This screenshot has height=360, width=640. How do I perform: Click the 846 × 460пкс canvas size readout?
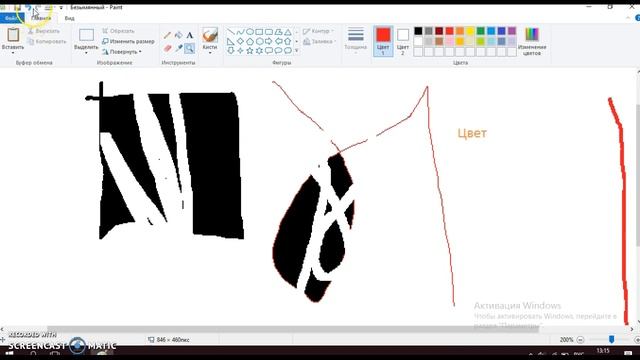pyautogui.click(x=169, y=340)
